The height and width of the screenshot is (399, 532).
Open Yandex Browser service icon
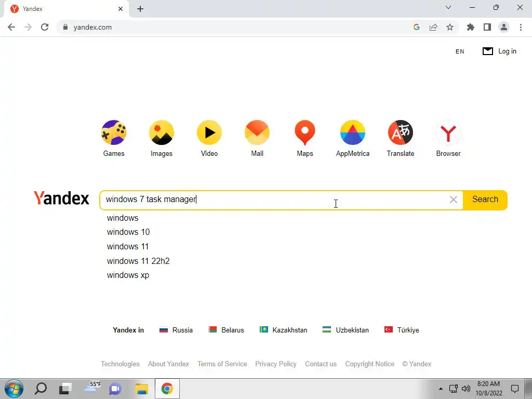tap(448, 132)
